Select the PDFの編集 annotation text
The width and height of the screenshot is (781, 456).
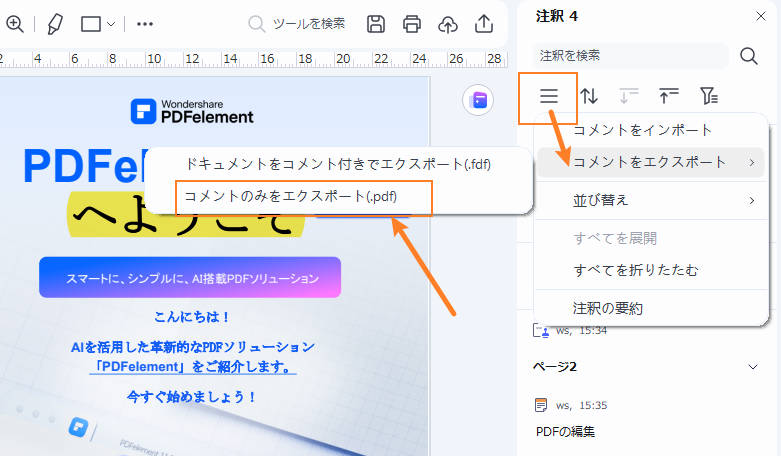(x=565, y=432)
